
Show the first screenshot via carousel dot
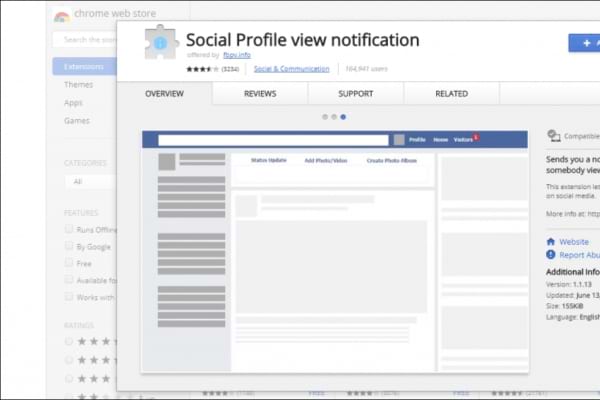coord(325,117)
